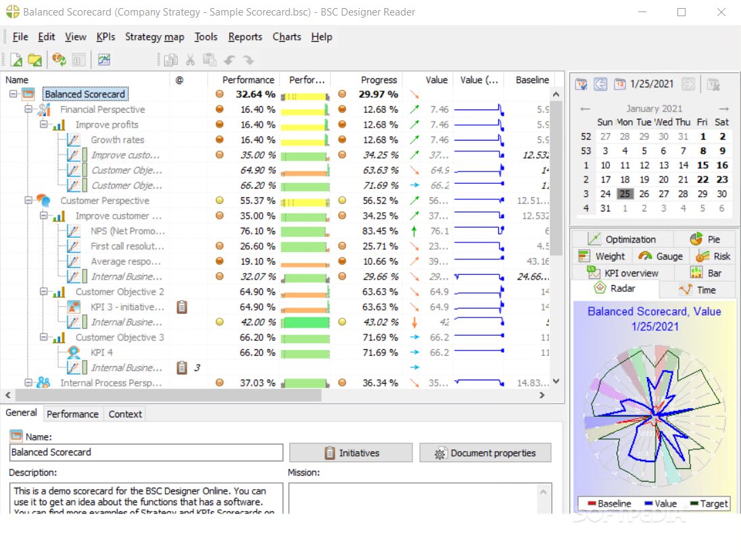
Task: Click the Baseline red legend swatch
Action: tap(592, 503)
